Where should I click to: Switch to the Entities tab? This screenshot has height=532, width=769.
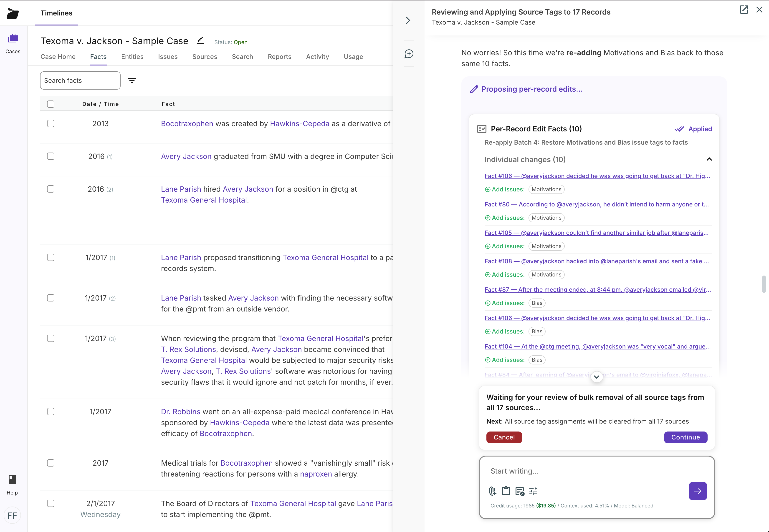pos(132,57)
